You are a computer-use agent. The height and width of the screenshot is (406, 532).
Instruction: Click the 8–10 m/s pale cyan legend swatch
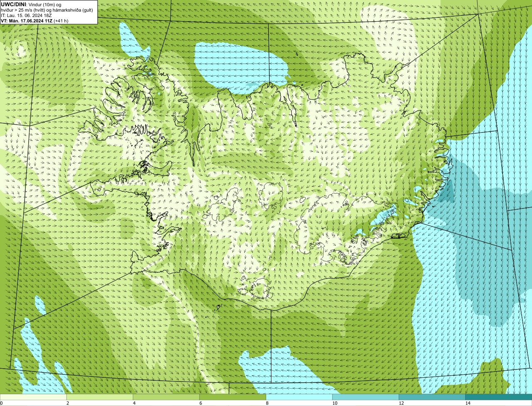299,397
